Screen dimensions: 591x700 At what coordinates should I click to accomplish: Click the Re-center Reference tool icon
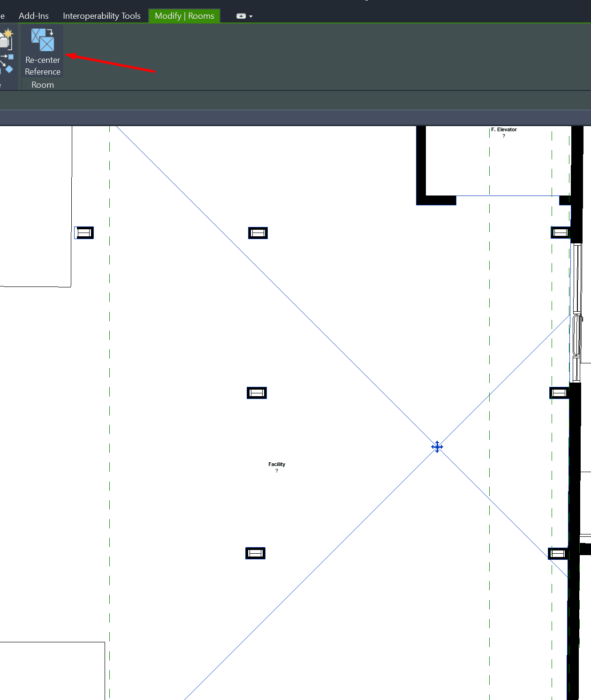tap(43, 40)
